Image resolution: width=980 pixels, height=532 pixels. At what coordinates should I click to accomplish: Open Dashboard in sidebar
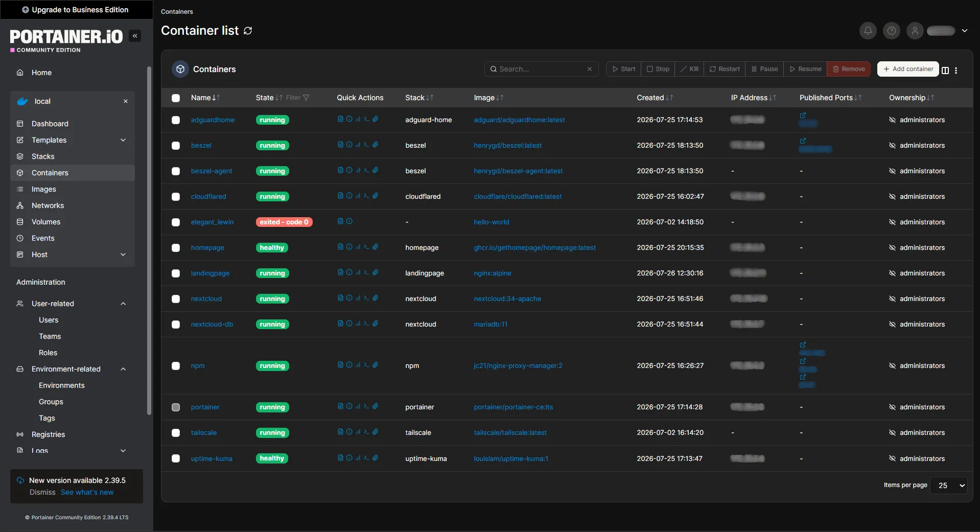coord(73,124)
